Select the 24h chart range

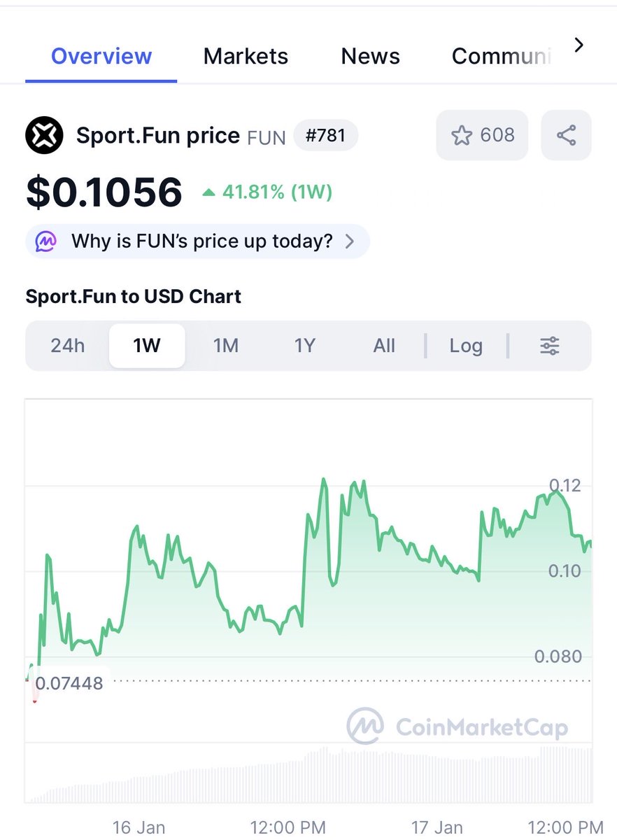(x=68, y=346)
